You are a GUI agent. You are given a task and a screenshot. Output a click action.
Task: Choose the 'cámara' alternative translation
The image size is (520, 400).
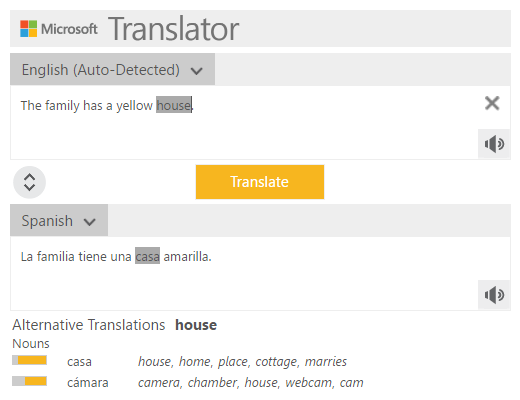[x=88, y=383]
